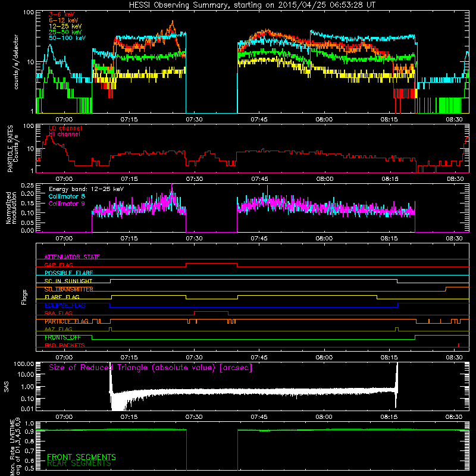Click the SAS axis label
476x476 pixels.
pyautogui.click(x=6, y=387)
